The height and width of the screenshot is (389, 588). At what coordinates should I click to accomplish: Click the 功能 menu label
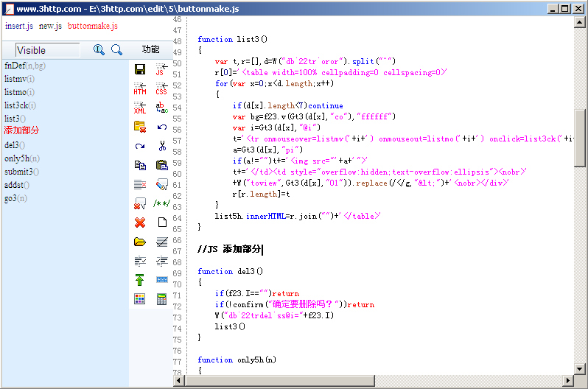151,49
